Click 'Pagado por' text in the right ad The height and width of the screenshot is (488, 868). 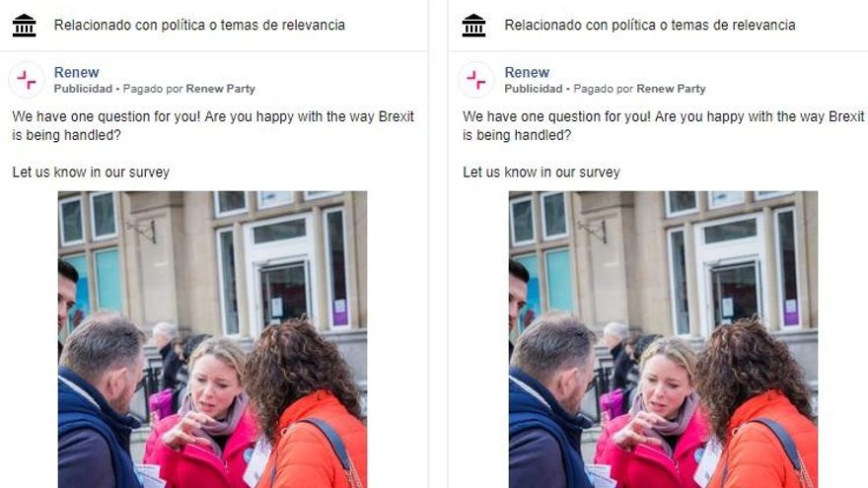(604, 89)
